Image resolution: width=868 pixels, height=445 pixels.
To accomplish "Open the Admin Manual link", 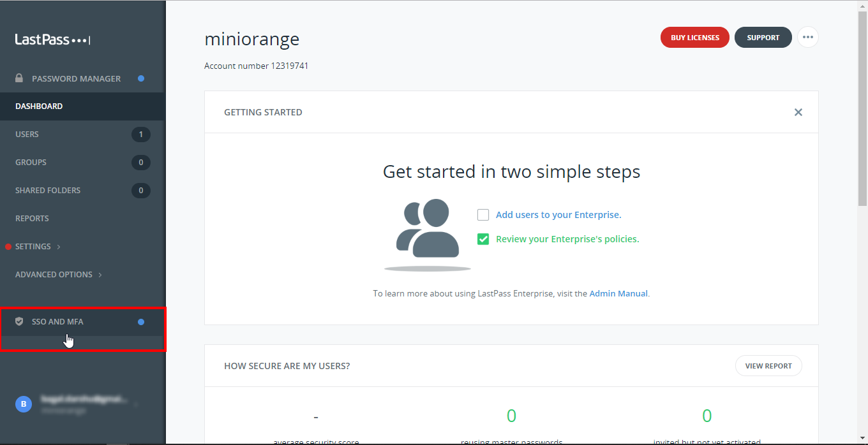I will click(618, 293).
